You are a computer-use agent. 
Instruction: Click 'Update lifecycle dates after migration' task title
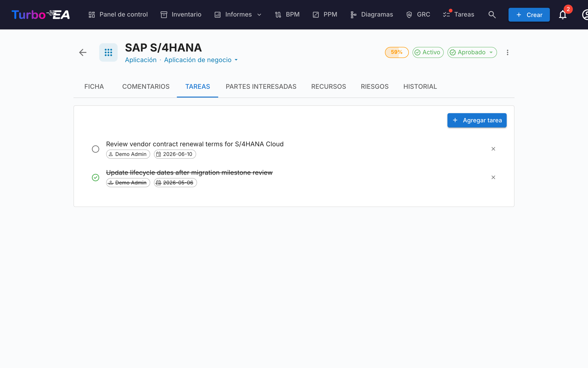click(189, 172)
